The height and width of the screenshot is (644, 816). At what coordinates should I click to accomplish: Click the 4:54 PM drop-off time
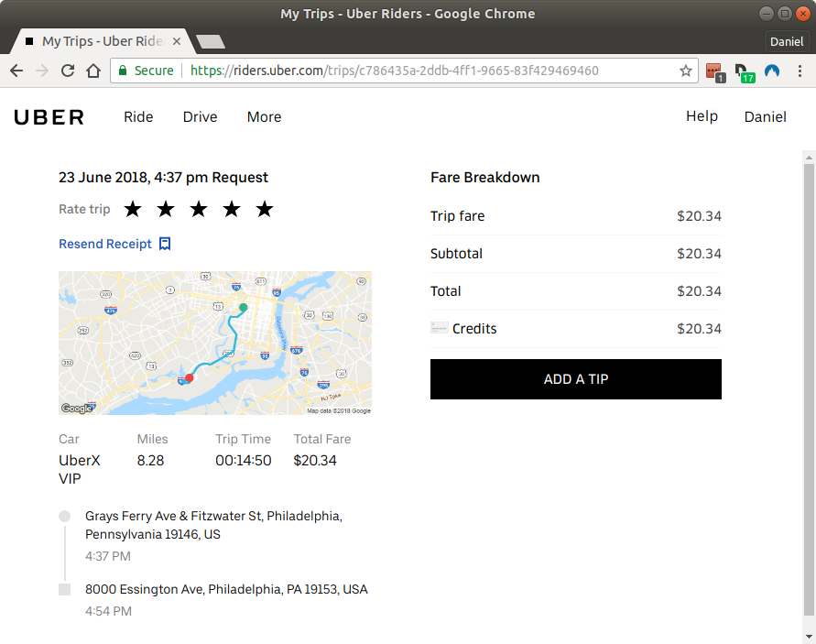[x=108, y=611]
